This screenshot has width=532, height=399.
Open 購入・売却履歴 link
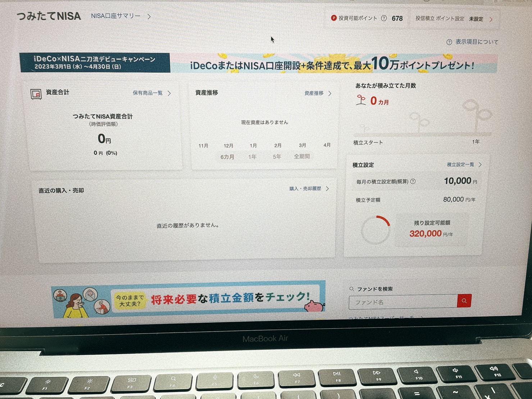(x=305, y=189)
